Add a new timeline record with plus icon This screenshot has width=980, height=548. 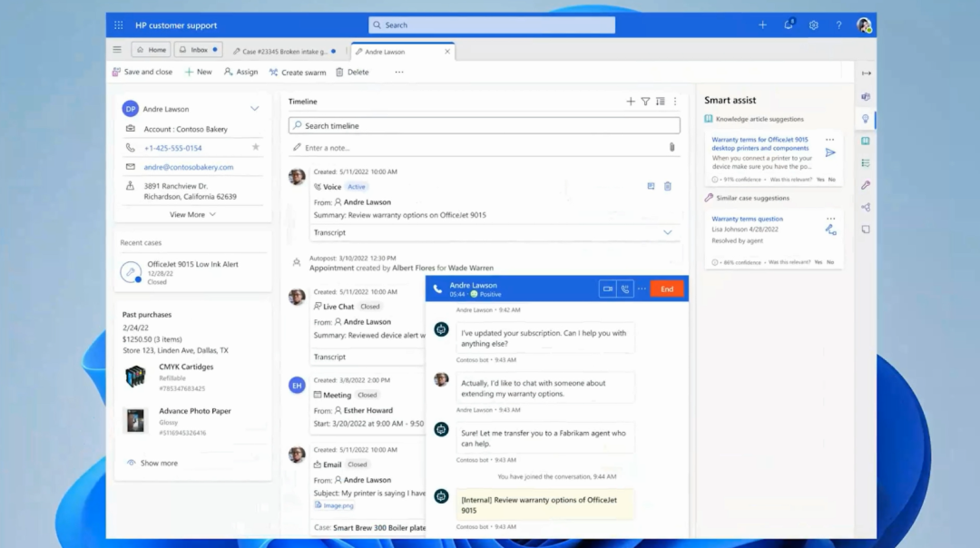pyautogui.click(x=630, y=102)
